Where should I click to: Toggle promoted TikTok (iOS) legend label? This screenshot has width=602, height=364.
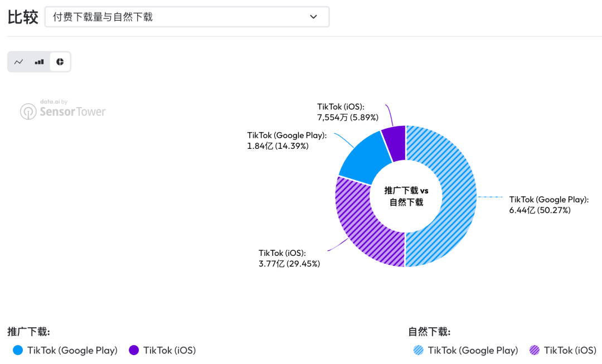169,351
